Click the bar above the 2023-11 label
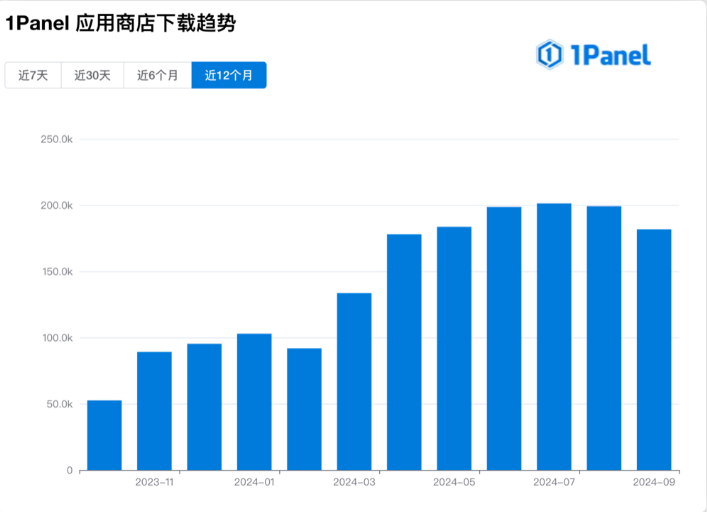 pyautogui.click(x=154, y=411)
